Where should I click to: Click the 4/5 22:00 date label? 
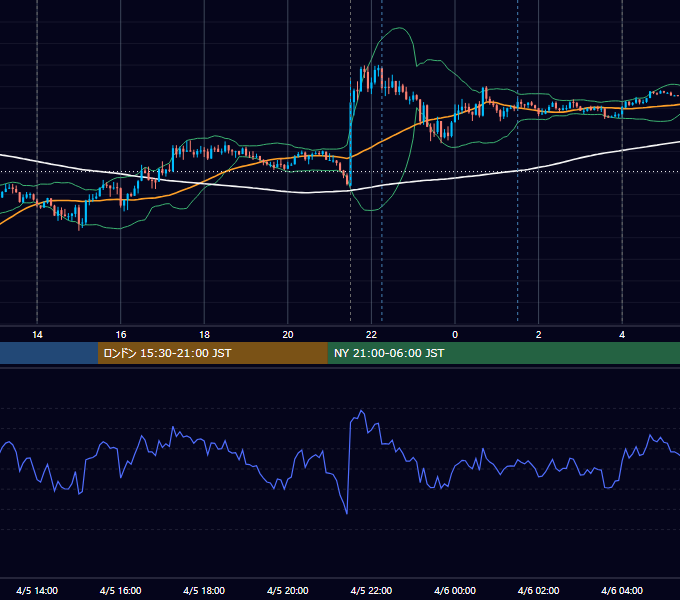coord(371,590)
